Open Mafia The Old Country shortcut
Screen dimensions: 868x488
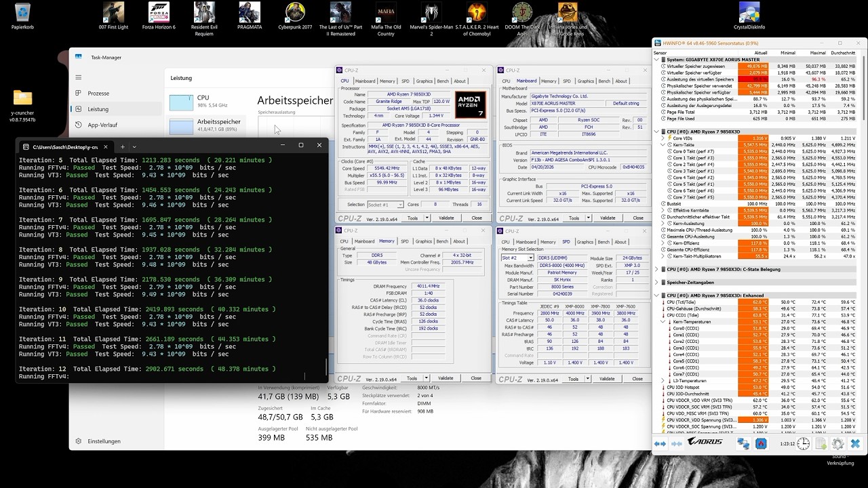(386, 19)
